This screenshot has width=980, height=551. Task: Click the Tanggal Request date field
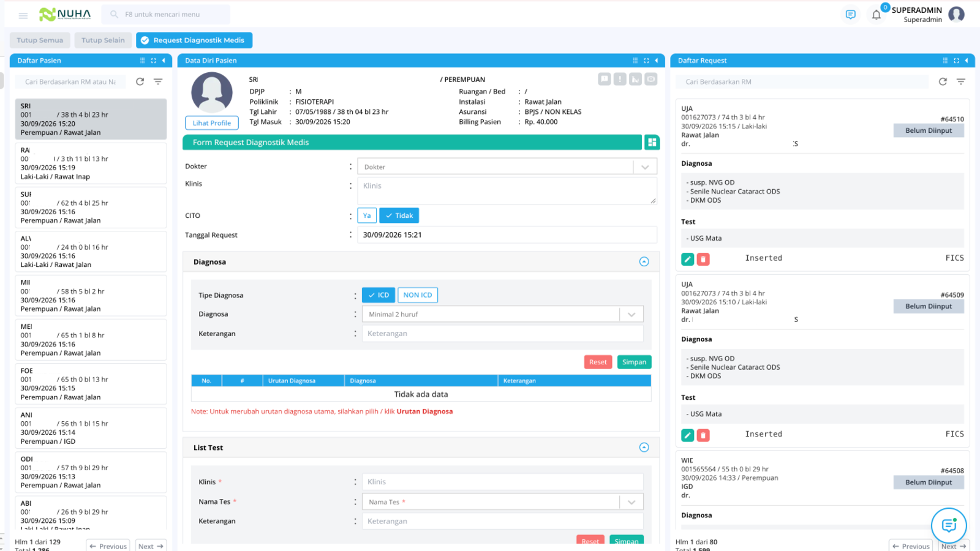coord(507,235)
